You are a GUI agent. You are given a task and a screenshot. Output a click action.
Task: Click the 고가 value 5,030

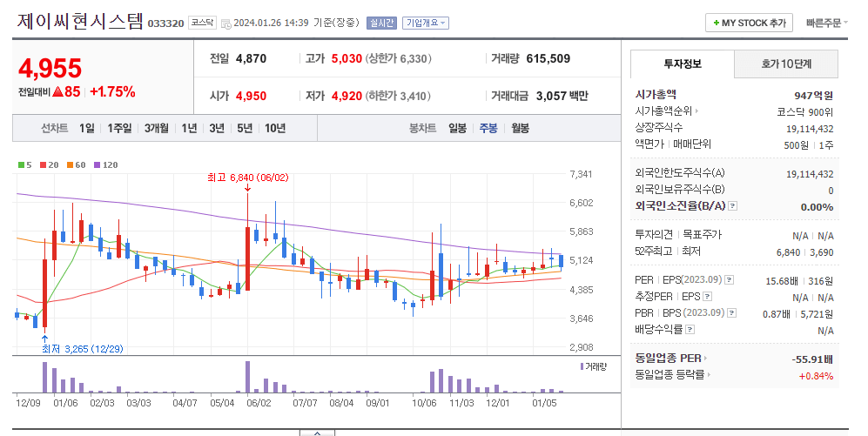(347, 58)
